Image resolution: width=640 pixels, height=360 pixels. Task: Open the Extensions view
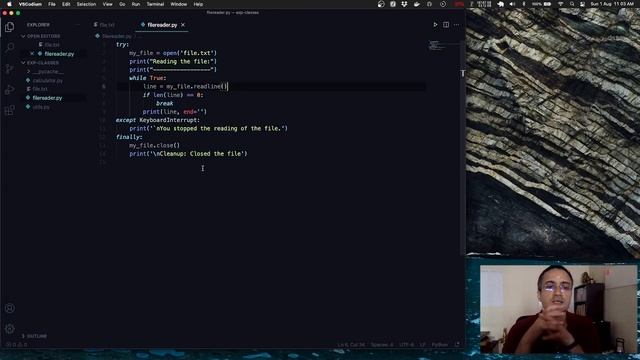pos(9,110)
